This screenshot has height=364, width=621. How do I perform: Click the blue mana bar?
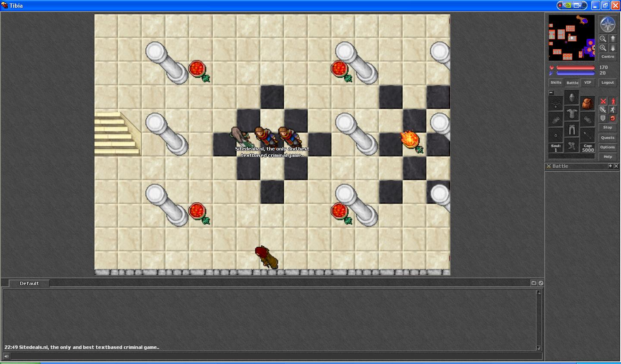pos(576,73)
